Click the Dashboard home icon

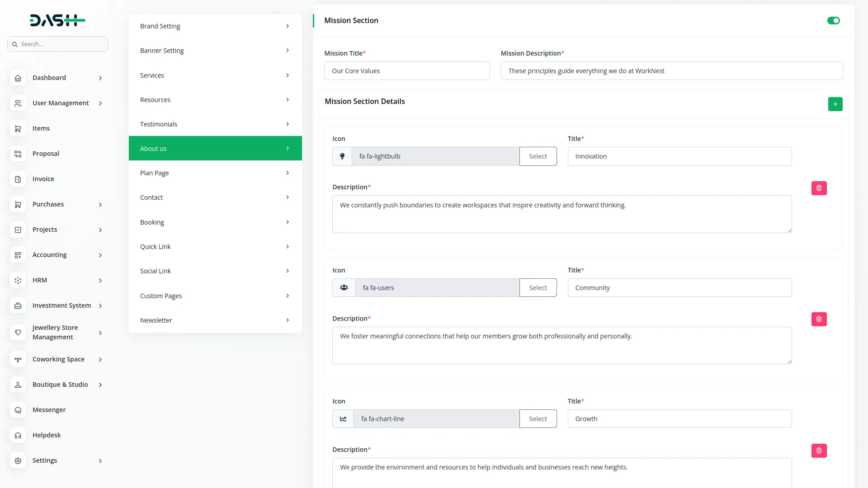pos(18,78)
